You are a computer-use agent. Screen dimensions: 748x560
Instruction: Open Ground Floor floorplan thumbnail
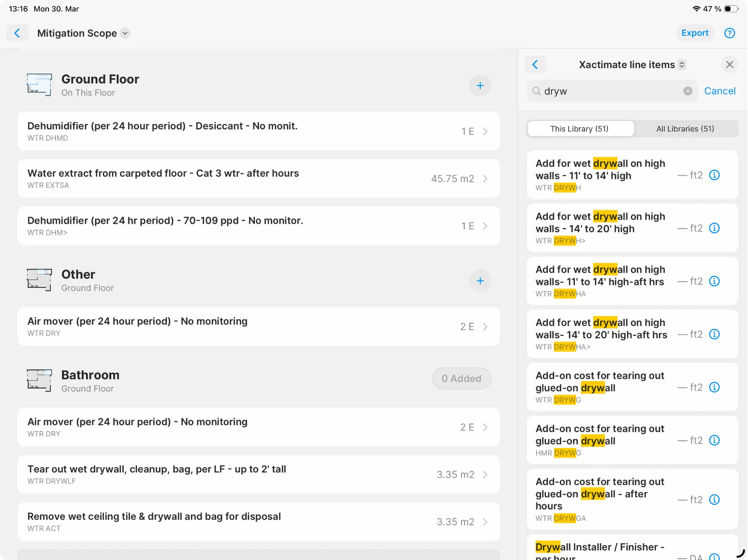[x=39, y=85]
